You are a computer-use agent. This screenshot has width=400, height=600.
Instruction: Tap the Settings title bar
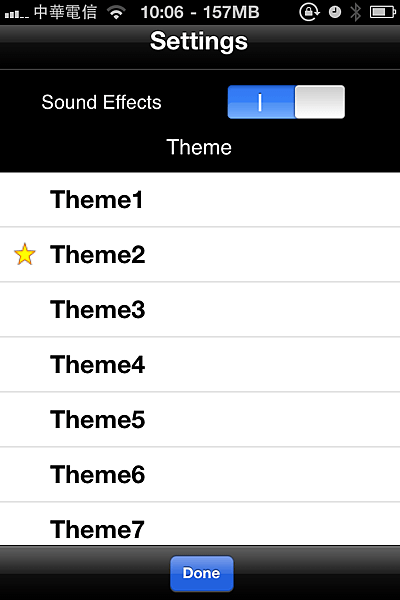point(200,47)
